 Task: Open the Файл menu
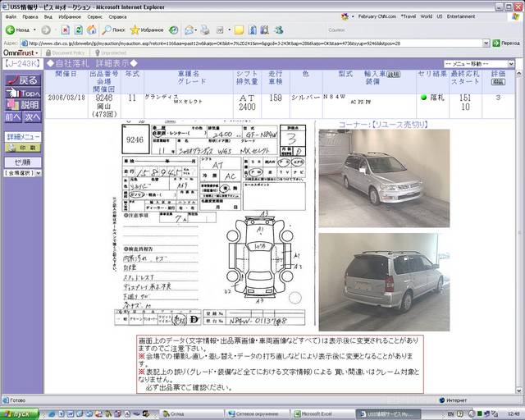(x=11, y=16)
